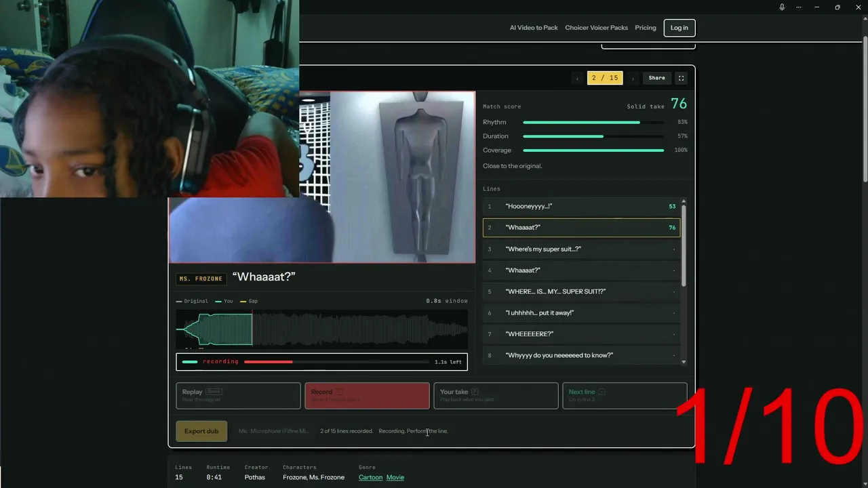The height and width of the screenshot is (488, 868).
Task: Click the waveform display
Action: point(321,329)
